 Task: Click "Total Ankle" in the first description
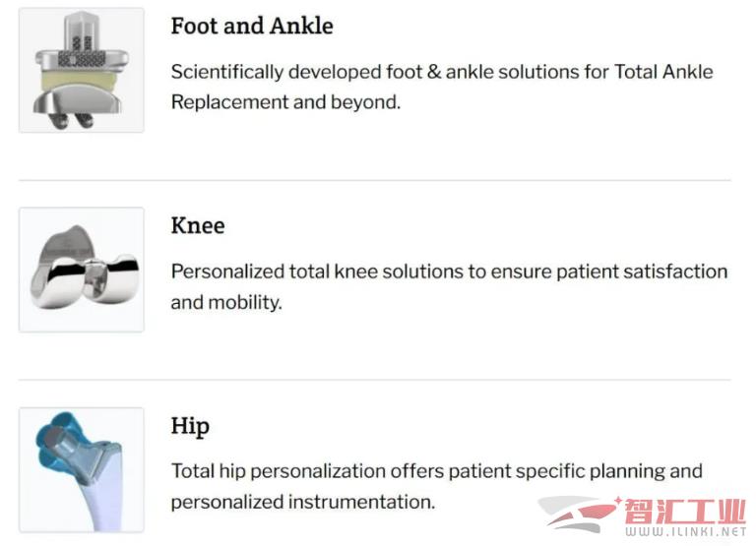[x=663, y=72]
